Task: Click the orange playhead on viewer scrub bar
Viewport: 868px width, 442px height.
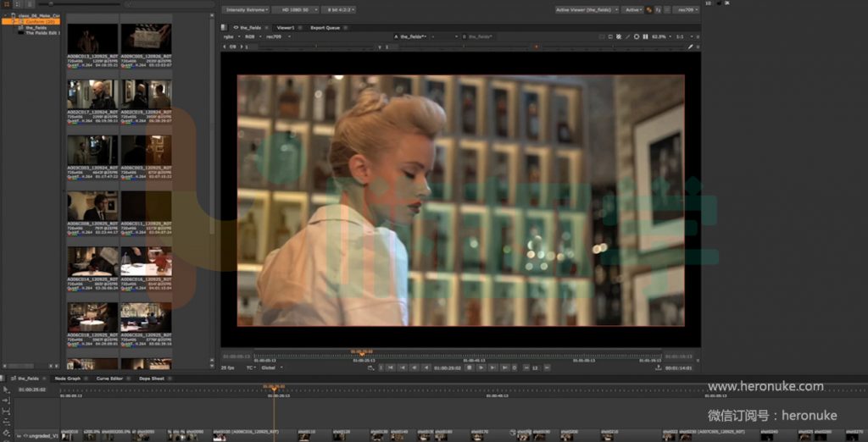Action: tap(361, 353)
